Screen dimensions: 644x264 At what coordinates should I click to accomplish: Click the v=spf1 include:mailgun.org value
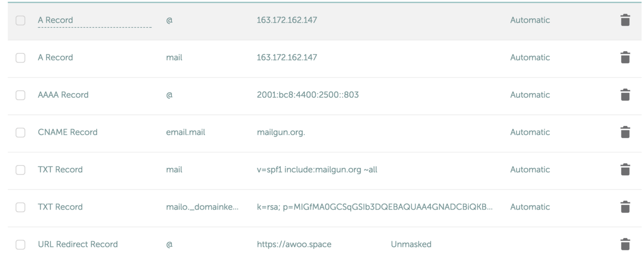click(x=316, y=169)
